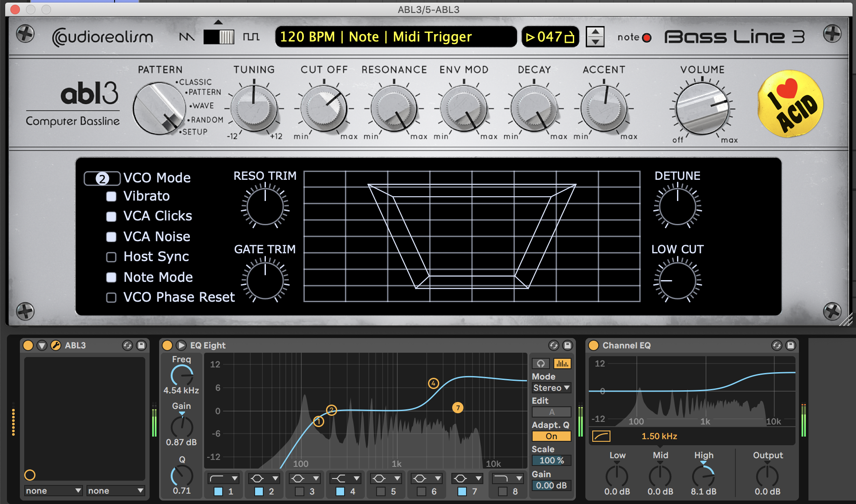Enable EQ band 3 activator
Image resolution: width=856 pixels, height=504 pixels.
tap(300, 491)
